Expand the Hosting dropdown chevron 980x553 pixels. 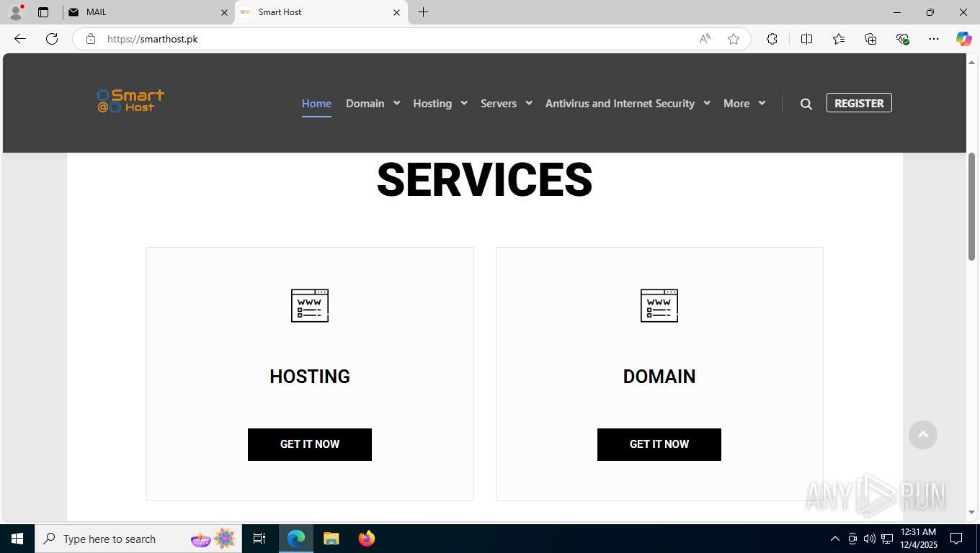[x=464, y=103]
